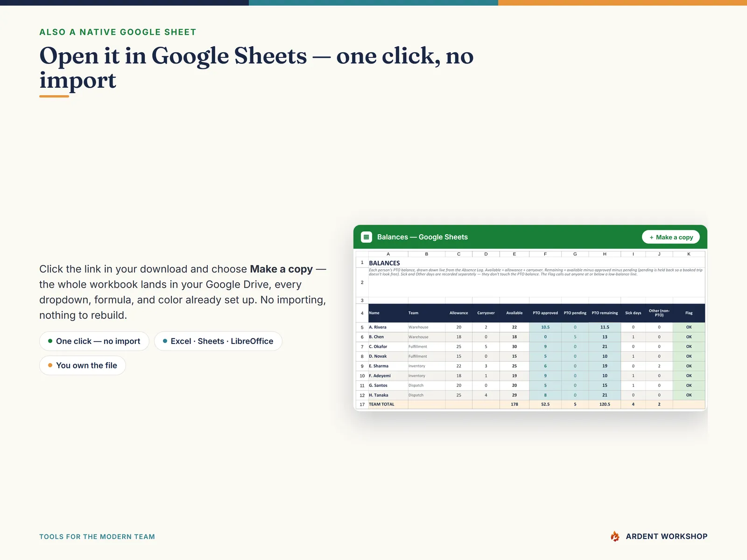Image resolution: width=747 pixels, height=560 pixels.
Task: Click Other (non-PTO) value 2 in E. Sharma row
Action: tap(659, 366)
